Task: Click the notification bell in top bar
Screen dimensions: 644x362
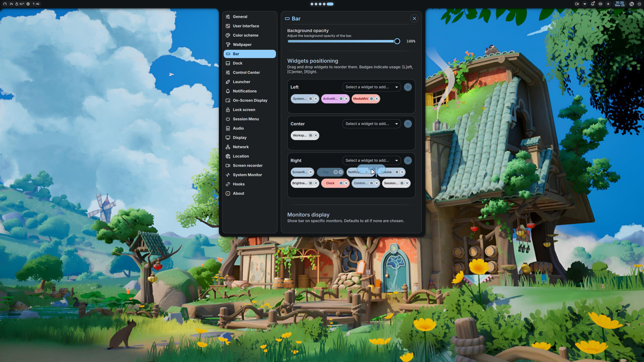Action: pyautogui.click(x=592, y=4)
